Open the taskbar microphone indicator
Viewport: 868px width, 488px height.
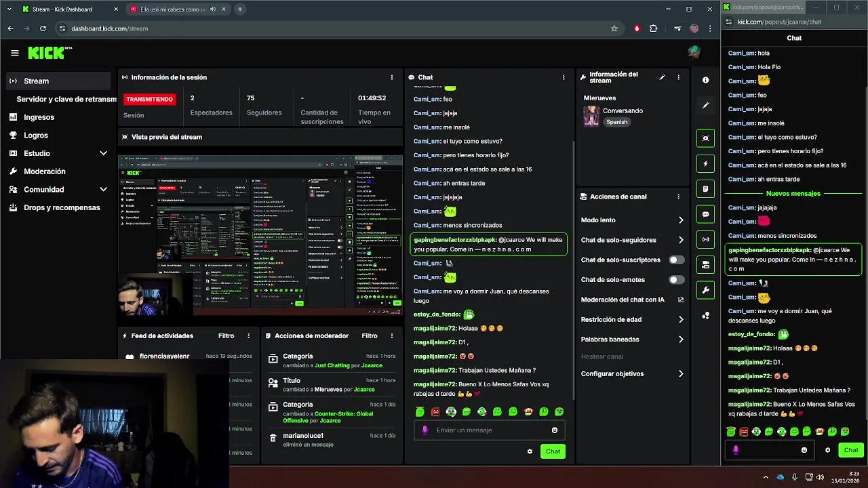pos(795,477)
